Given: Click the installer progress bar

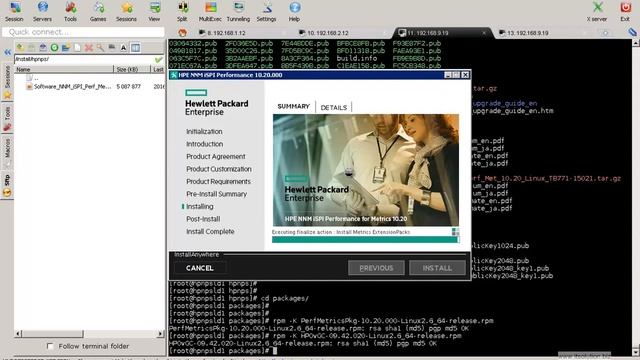Looking at the screenshot, I should (x=366, y=240).
